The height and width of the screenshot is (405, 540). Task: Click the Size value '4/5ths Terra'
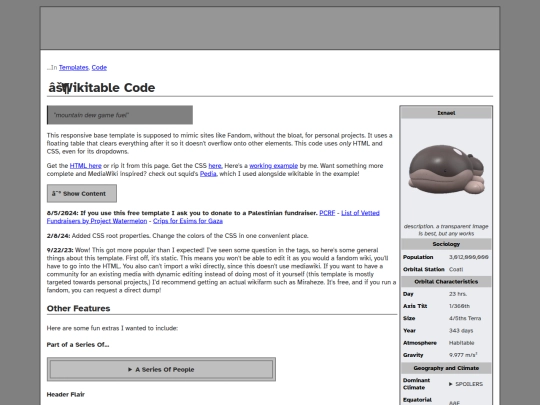(x=465, y=318)
